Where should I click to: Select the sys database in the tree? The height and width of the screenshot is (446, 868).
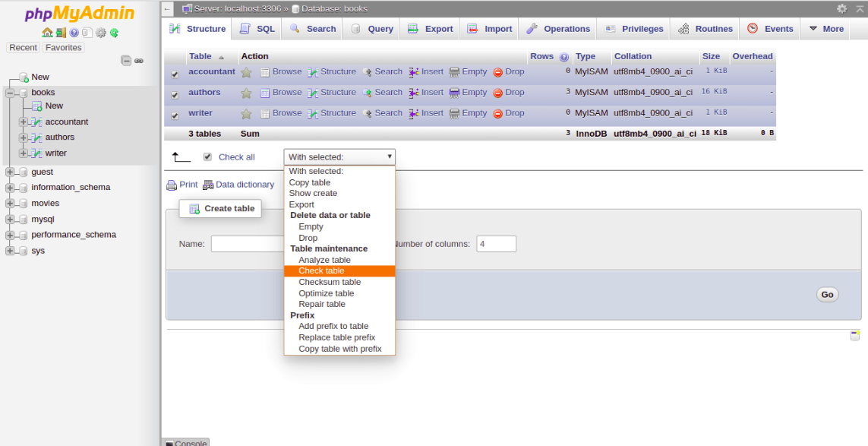(x=38, y=251)
